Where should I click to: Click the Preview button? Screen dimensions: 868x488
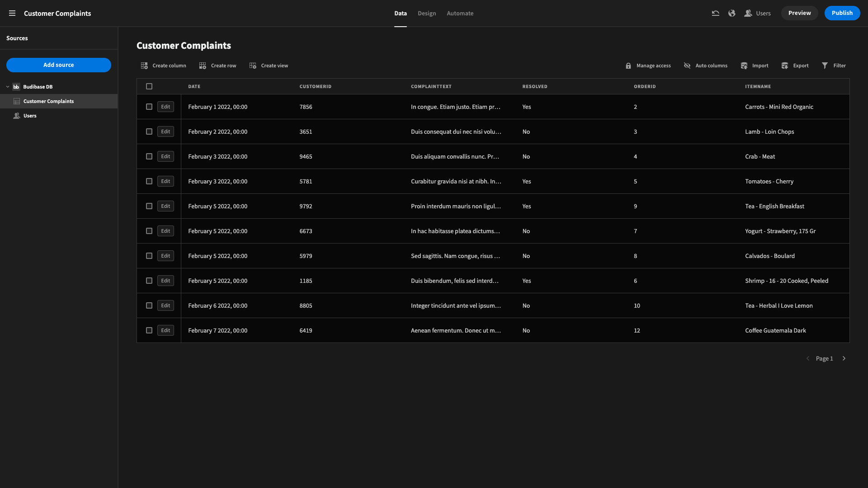[x=799, y=13]
